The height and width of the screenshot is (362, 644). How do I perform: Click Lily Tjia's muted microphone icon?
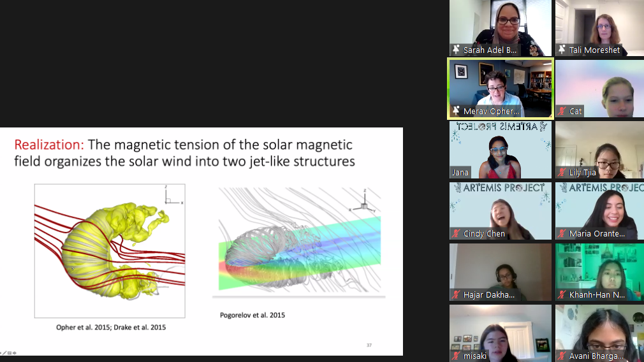tap(562, 172)
